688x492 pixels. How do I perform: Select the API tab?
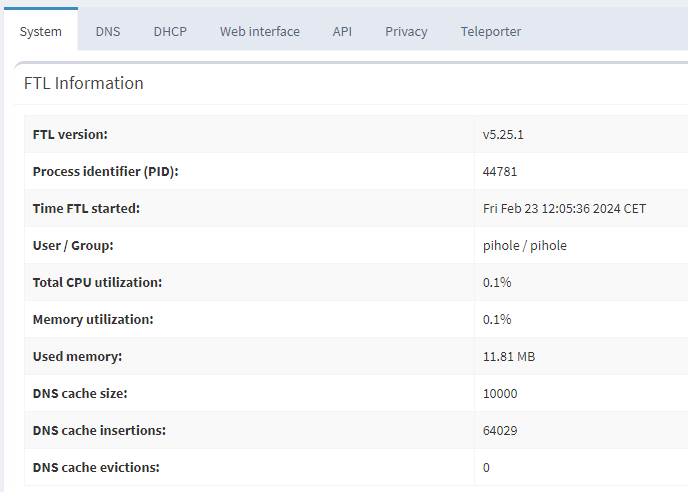tap(342, 31)
